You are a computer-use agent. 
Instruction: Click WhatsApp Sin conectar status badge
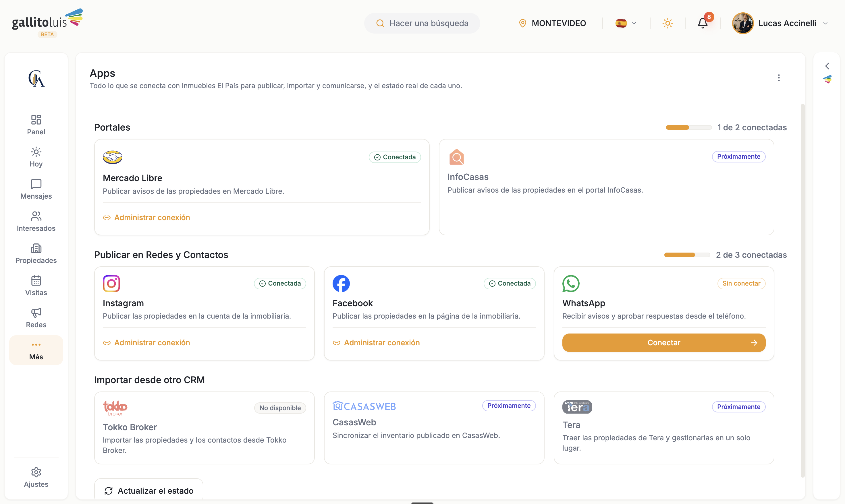pyautogui.click(x=741, y=283)
